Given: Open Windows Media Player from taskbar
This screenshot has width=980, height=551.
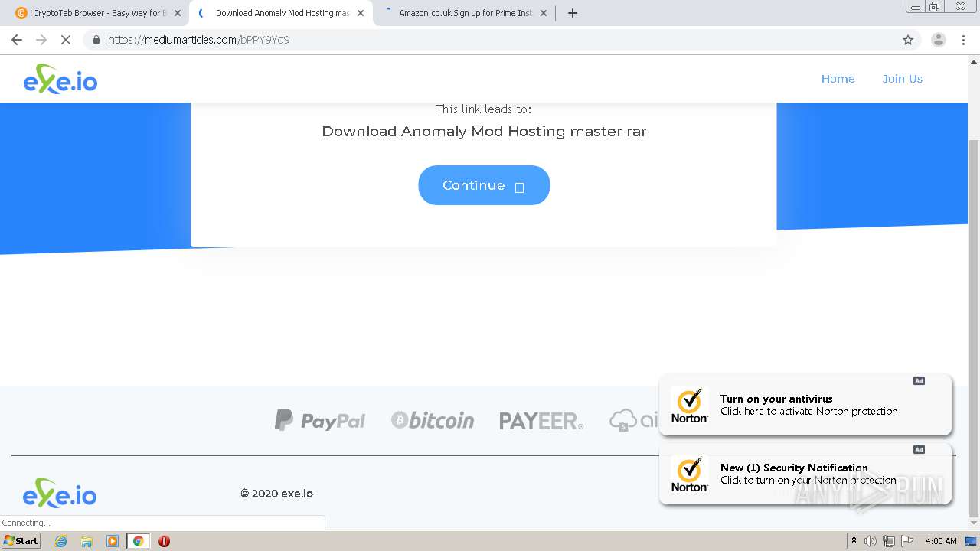Looking at the screenshot, I should point(113,541).
